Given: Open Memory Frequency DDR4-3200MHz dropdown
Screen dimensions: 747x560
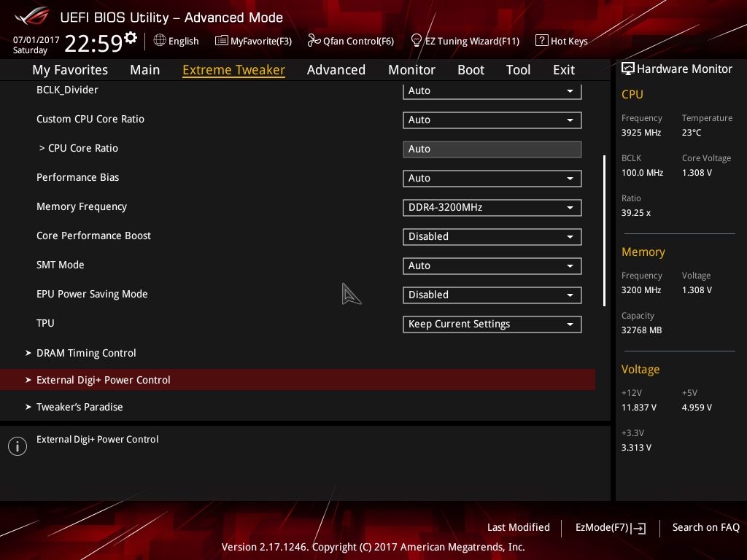Looking at the screenshot, I should pyautogui.click(x=492, y=208).
